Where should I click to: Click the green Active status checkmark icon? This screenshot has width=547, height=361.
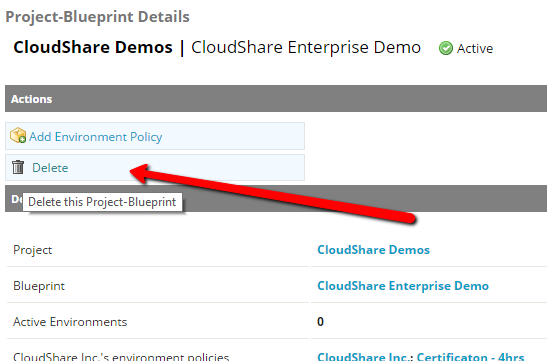tap(446, 48)
